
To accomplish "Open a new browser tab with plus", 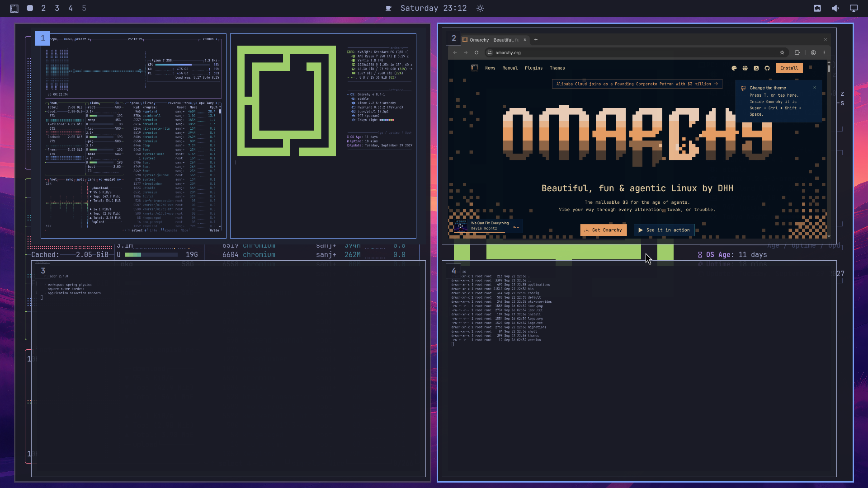I will (536, 40).
